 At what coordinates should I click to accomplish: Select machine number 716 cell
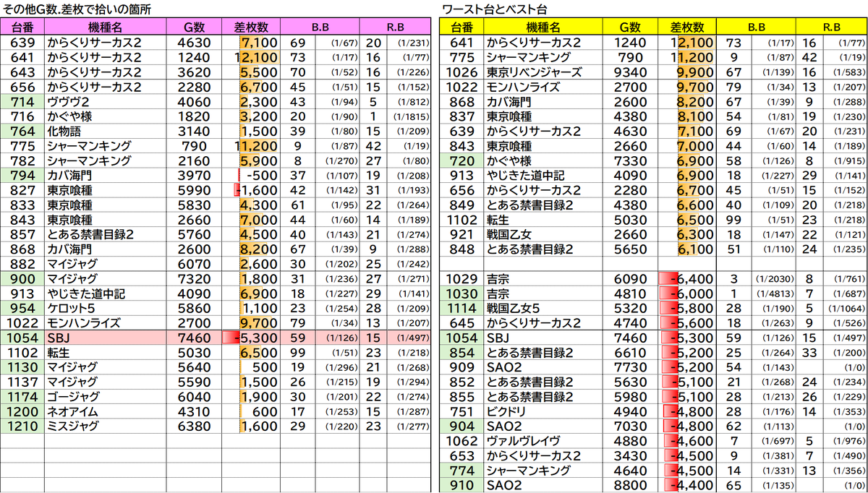coord(22,116)
